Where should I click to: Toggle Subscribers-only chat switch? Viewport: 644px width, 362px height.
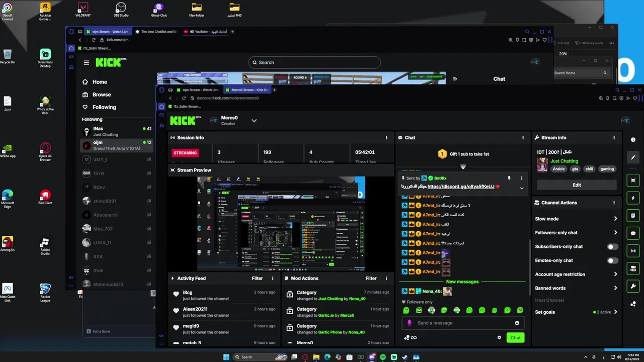[612, 247]
